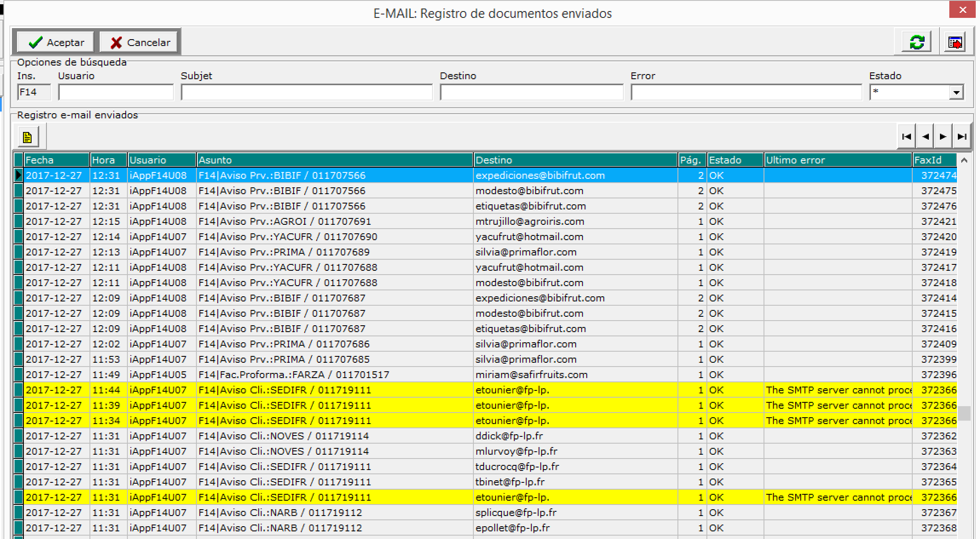980x539 pixels.
Task: Click scrollbar up arrow of the grid
Action: pos(965,161)
